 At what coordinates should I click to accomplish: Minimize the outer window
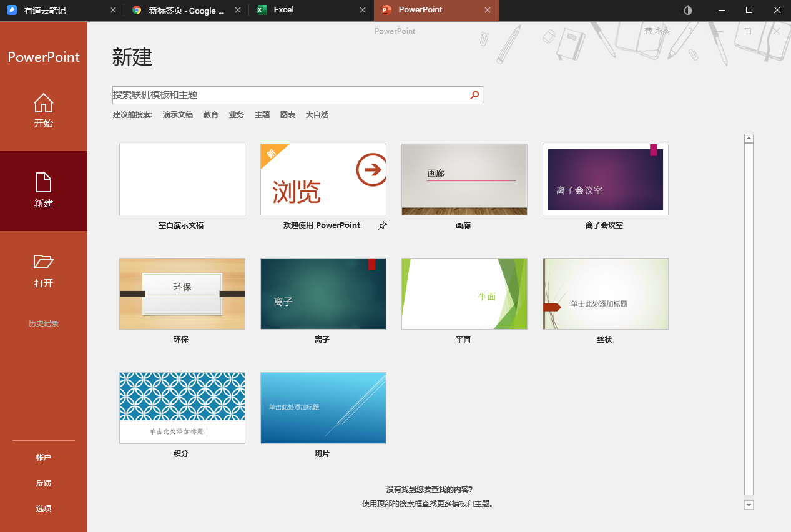722,10
